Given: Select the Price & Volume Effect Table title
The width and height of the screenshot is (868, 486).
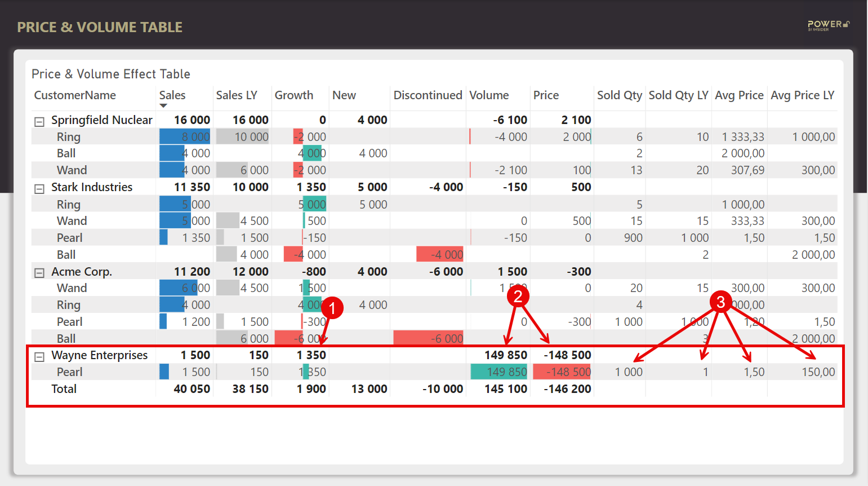Looking at the screenshot, I should tap(111, 74).
